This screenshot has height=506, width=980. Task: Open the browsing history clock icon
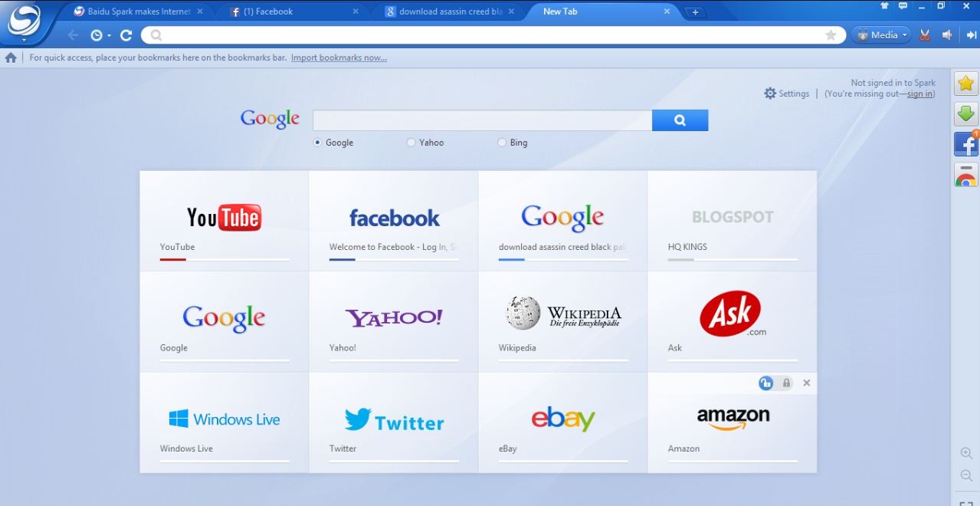tap(97, 35)
